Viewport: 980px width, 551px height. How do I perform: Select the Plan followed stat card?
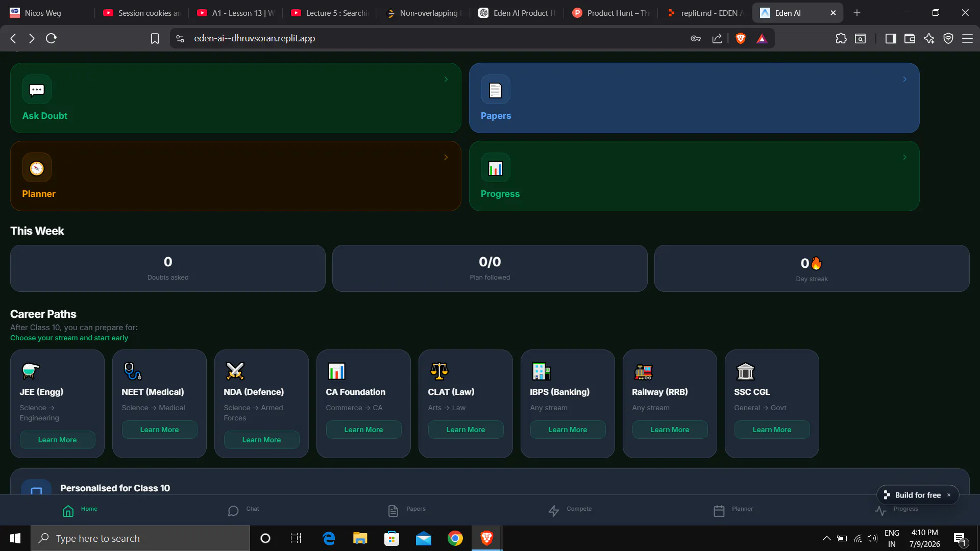(x=490, y=268)
